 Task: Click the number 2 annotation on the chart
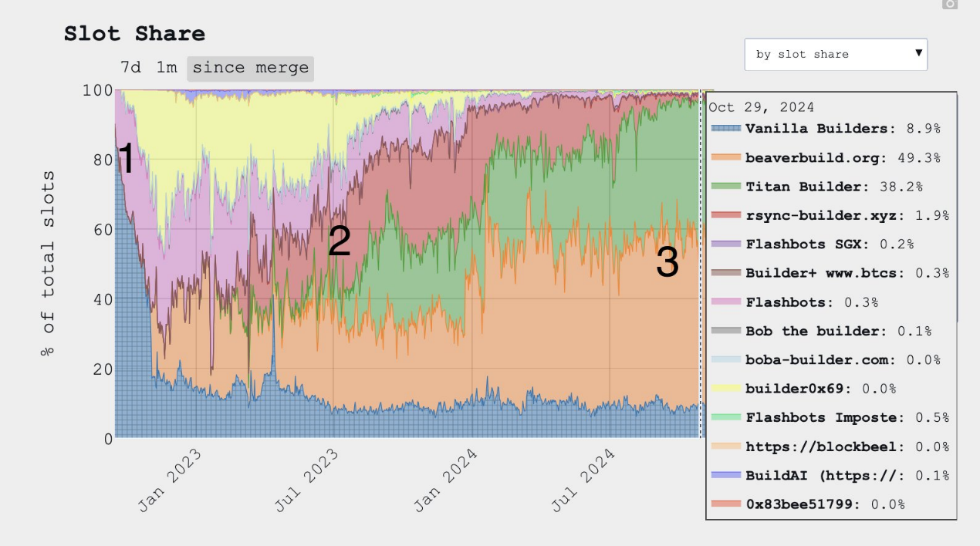click(x=340, y=242)
